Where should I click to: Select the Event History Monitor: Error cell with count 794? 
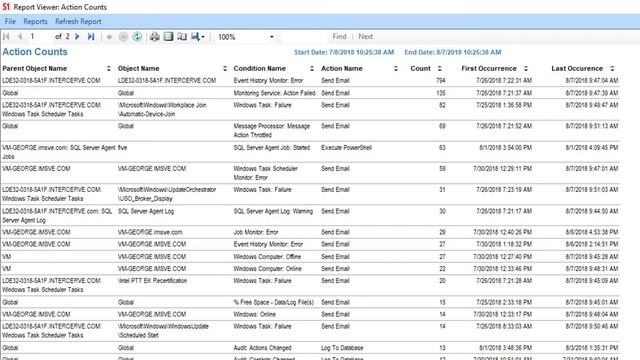pyautogui.click(x=268, y=80)
